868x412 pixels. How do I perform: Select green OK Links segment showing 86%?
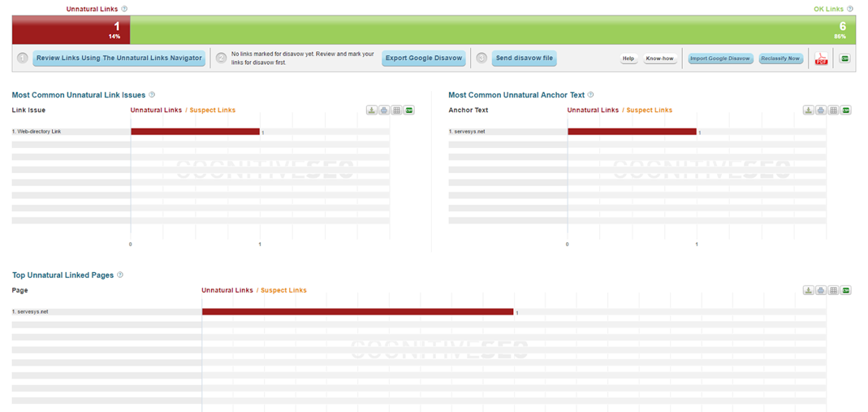[493, 30]
